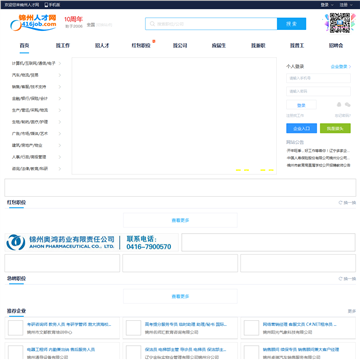Open the 找公司 nav tab
This screenshot has height=360, width=360.
(x=180, y=46)
